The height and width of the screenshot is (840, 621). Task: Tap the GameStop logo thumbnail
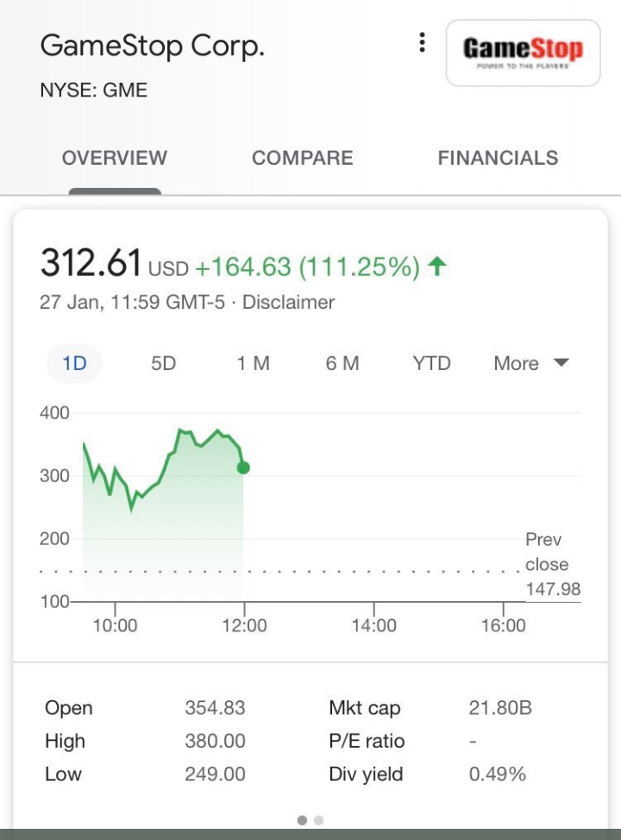click(x=523, y=53)
